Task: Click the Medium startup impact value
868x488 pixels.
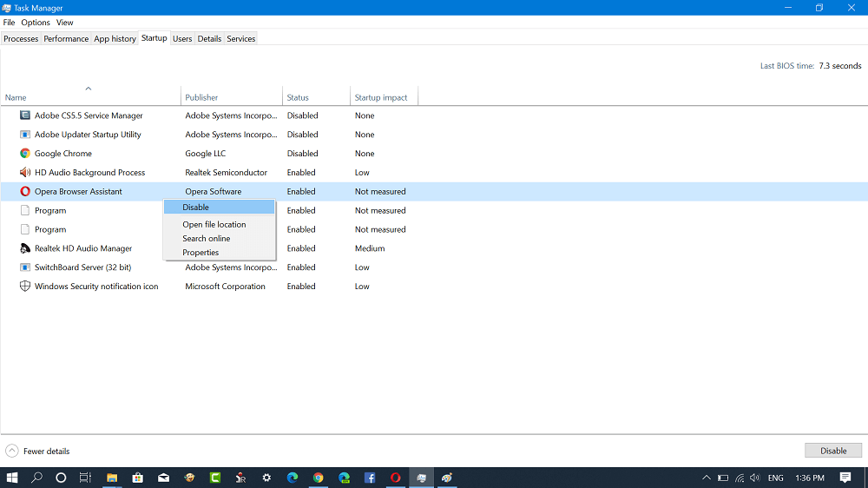Action: (x=370, y=248)
